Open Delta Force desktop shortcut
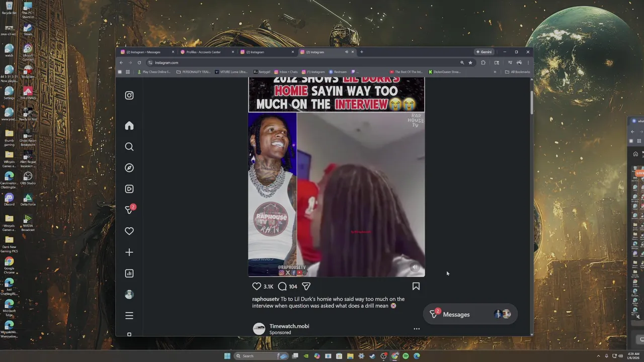 (x=28, y=200)
